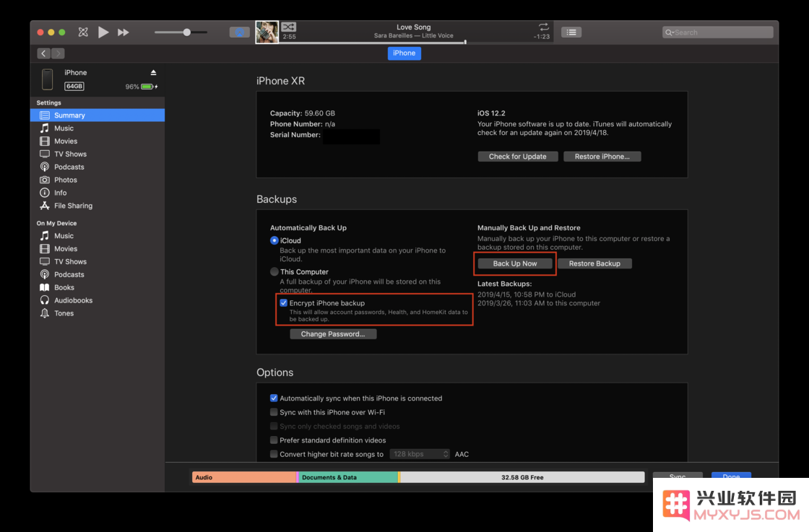Click Restore Backup button

pyautogui.click(x=594, y=263)
